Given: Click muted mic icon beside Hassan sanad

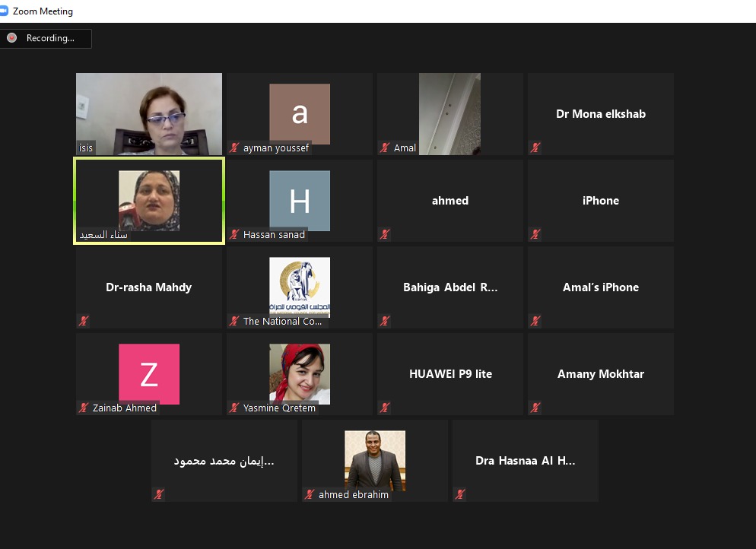Looking at the screenshot, I should pyautogui.click(x=234, y=235).
